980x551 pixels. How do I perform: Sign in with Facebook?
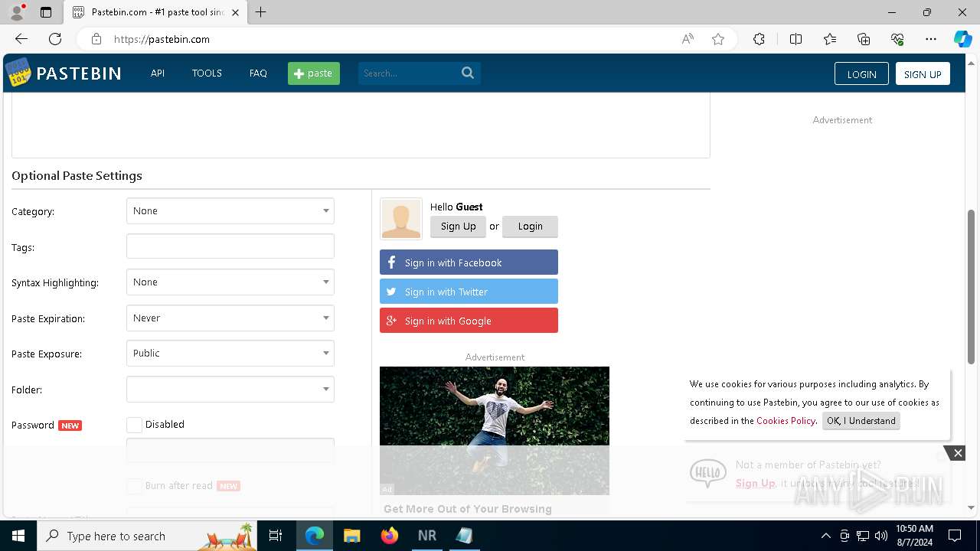pyautogui.click(x=469, y=262)
